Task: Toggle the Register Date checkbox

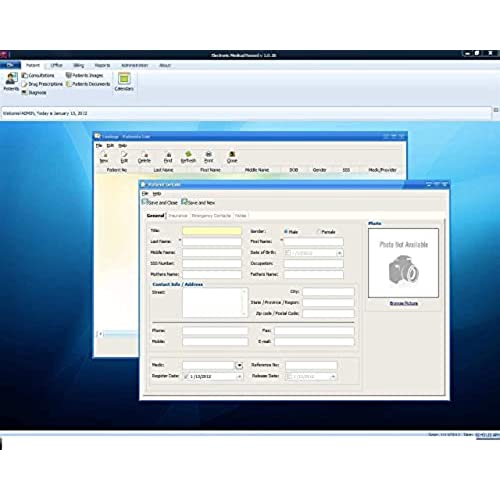Action: point(186,376)
